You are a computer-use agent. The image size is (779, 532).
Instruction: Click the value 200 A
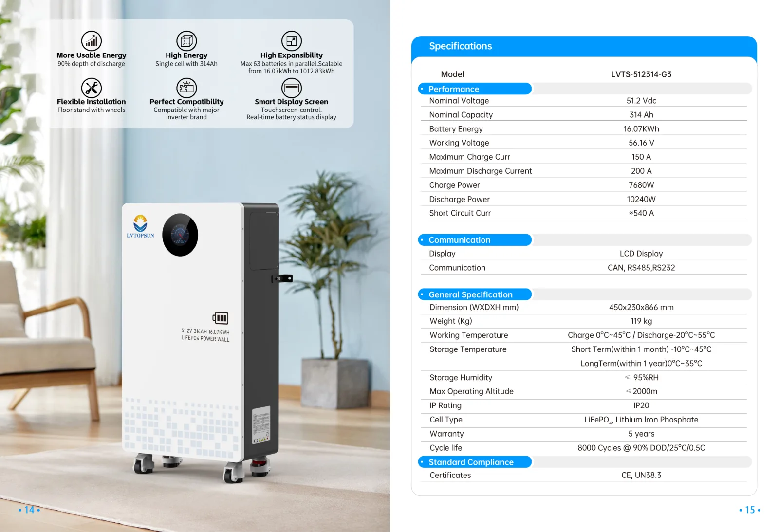[x=641, y=171]
